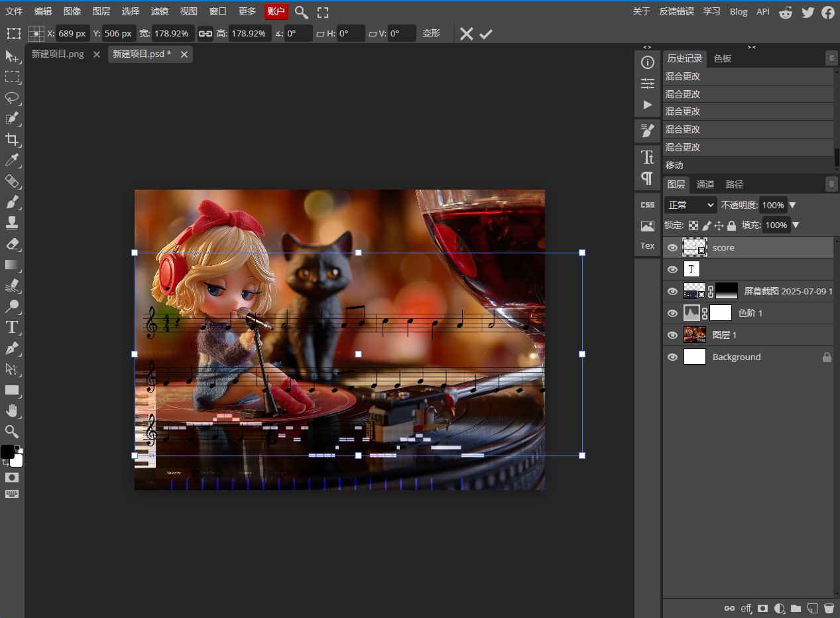This screenshot has width=840, height=618.
Task: Open the API link
Action: click(x=763, y=12)
